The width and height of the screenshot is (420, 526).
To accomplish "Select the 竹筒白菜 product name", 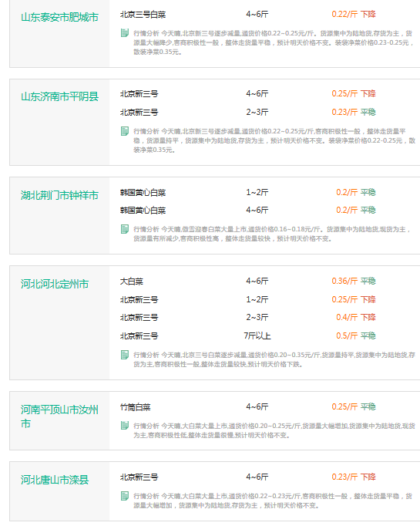I will [x=136, y=407].
